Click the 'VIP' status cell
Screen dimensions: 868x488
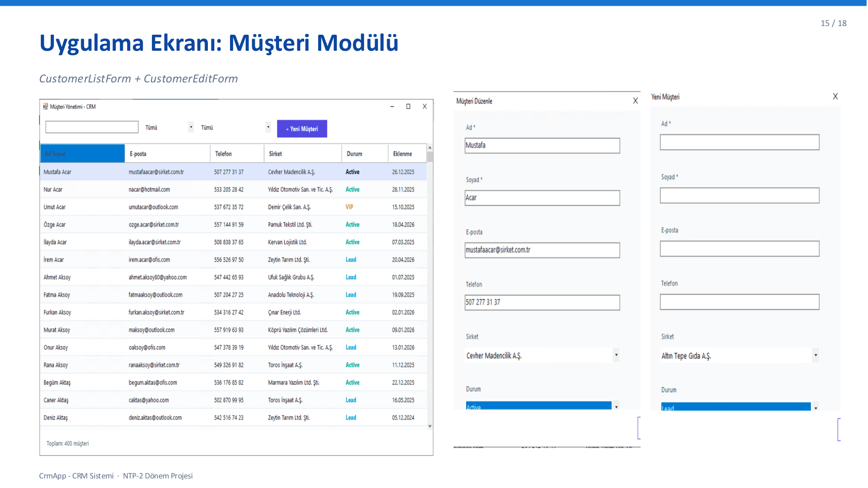tap(349, 207)
